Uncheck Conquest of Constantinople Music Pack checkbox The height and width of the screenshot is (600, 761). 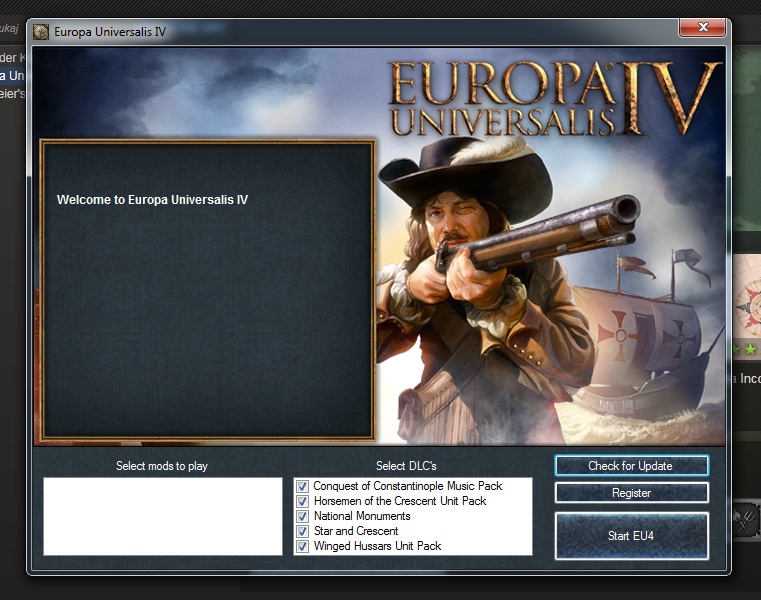[303, 486]
